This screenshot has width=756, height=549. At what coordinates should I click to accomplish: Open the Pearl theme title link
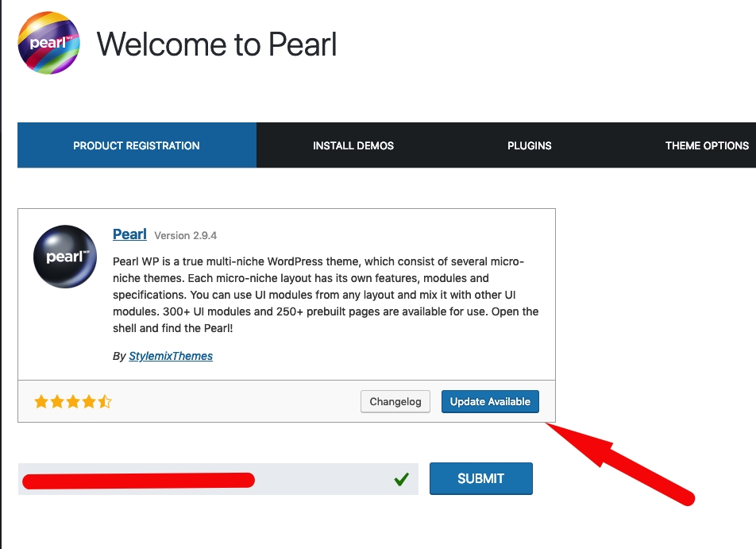(129, 234)
